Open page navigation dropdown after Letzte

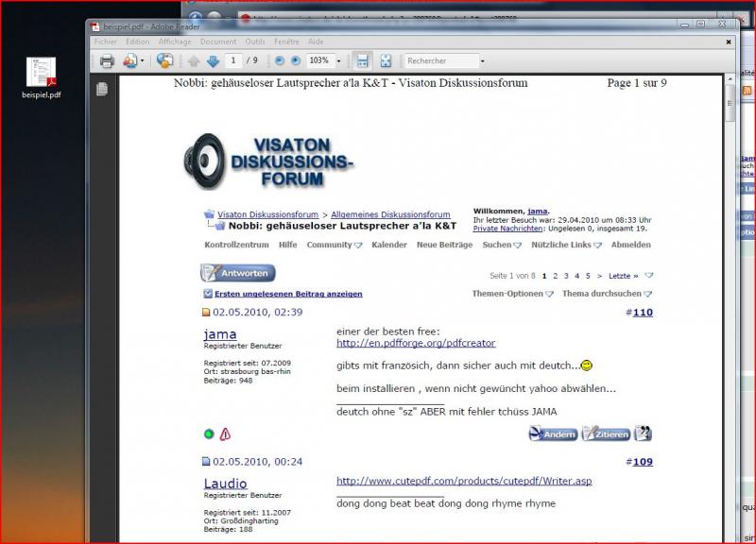pos(649,276)
